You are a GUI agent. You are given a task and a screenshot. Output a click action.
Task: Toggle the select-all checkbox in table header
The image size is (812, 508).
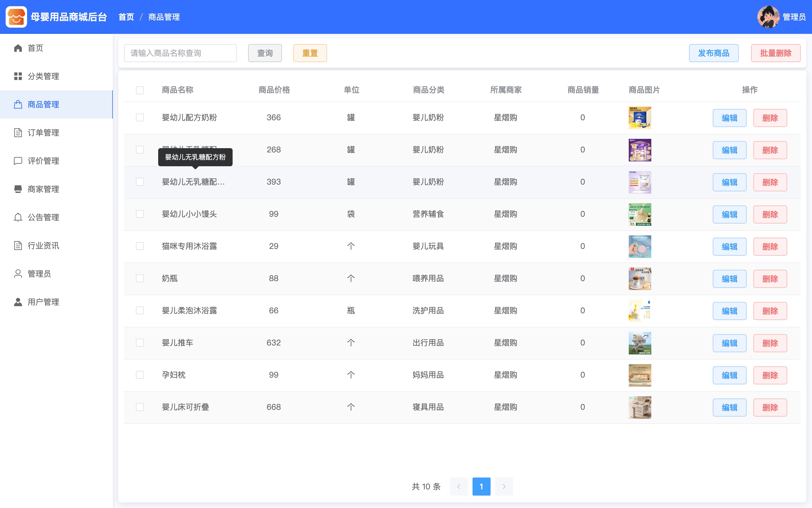[140, 90]
